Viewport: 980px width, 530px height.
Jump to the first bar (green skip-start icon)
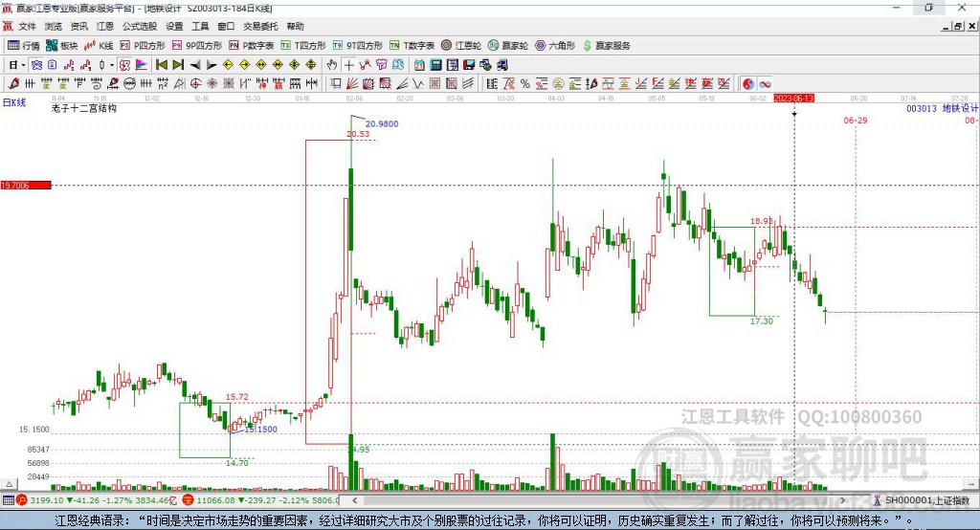pyautogui.click(x=161, y=65)
